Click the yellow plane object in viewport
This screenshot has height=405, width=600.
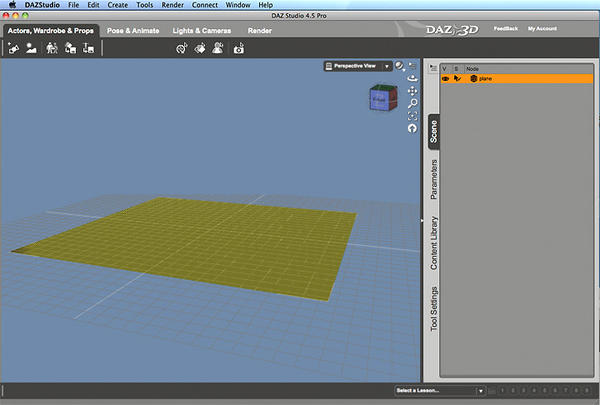199,245
